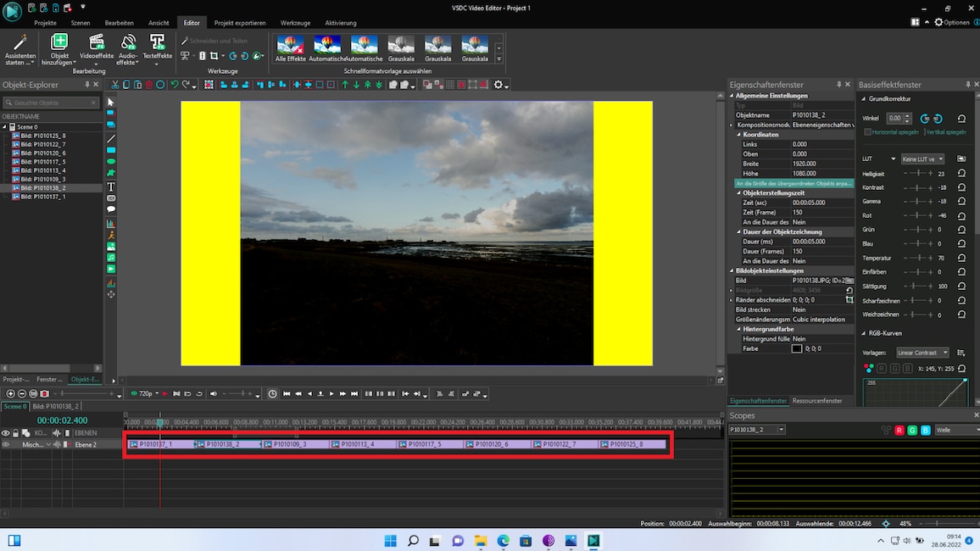Open the Bearbeiten menu
Viewport: 980px width, 551px height.
(118, 23)
